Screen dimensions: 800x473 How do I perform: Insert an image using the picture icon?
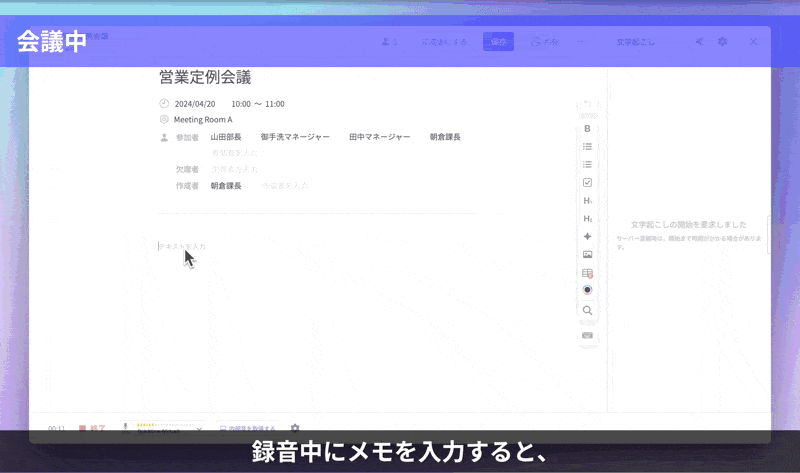(x=587, y=254)
